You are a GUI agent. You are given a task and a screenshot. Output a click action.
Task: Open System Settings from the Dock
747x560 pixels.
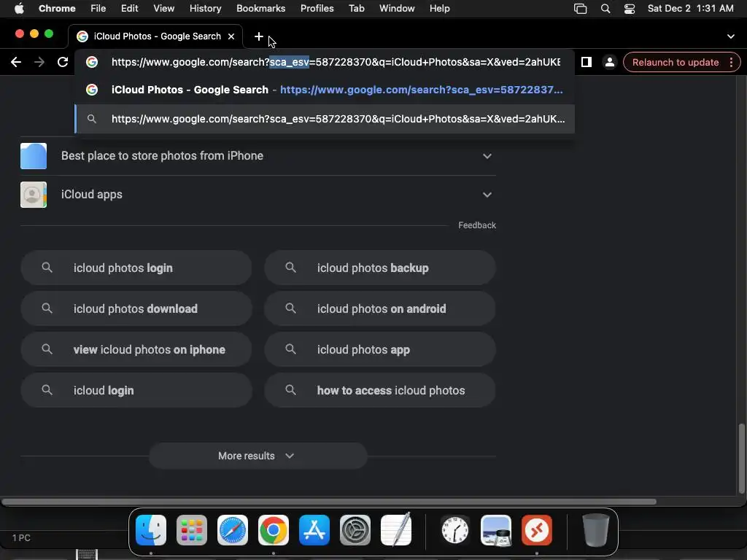(x=355, y=530)
